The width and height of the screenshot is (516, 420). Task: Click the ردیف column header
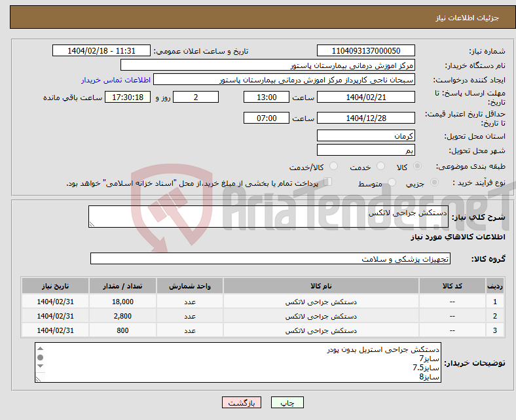point(495,286)
